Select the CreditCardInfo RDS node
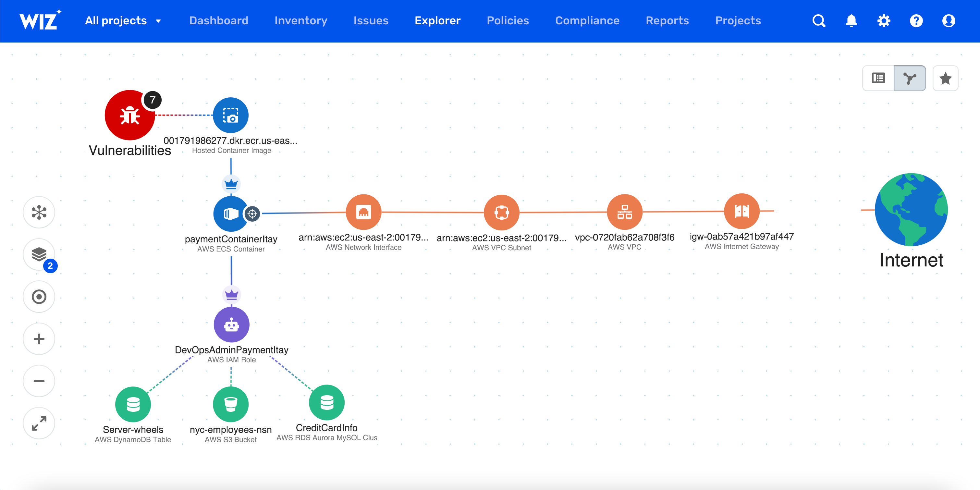The height and width of the screenshot is (490, 980). tap(326, 402)
